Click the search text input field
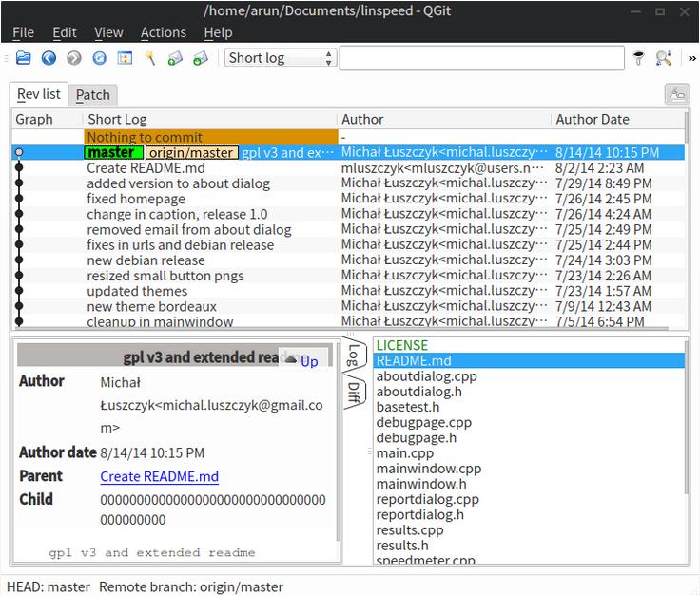The width and height of the screenshot is (700, 596). [x=482, y=58]
